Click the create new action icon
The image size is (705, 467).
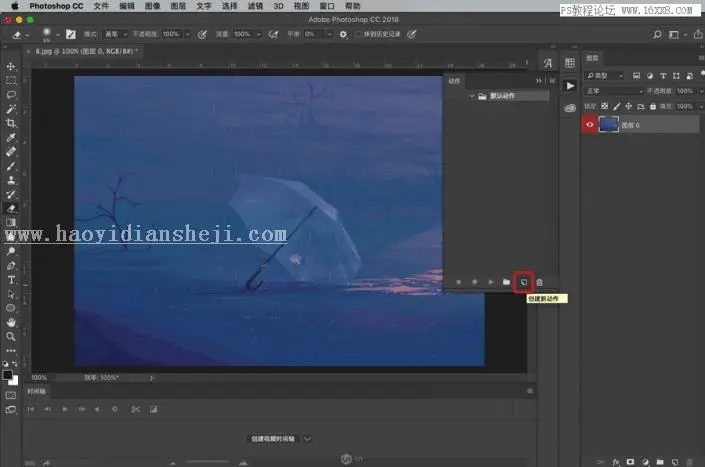pos(523,282)
